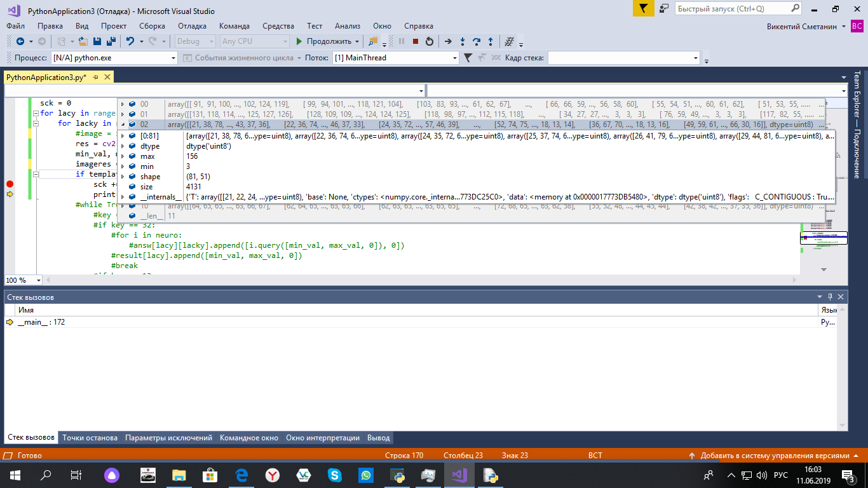Viewport: 868px width, 488px height.
Task: Open the find-in-files toolbar icon
Action: (x=373, y=41)
